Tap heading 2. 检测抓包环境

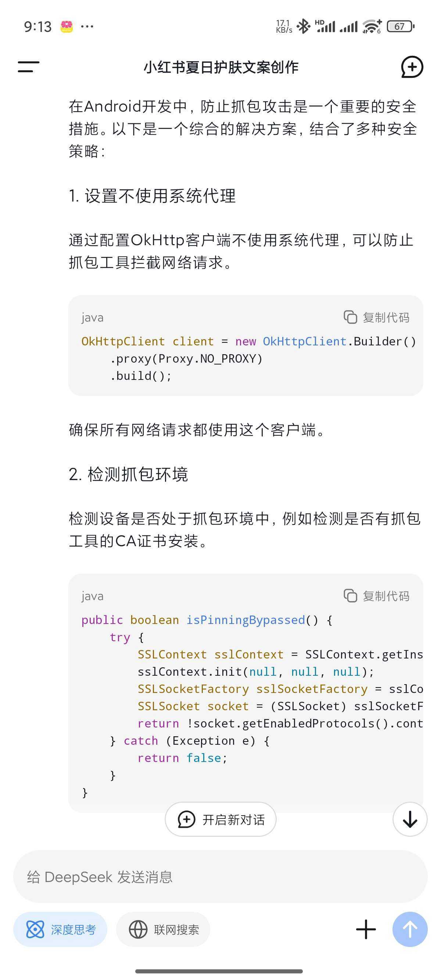(x=128, y=475)
